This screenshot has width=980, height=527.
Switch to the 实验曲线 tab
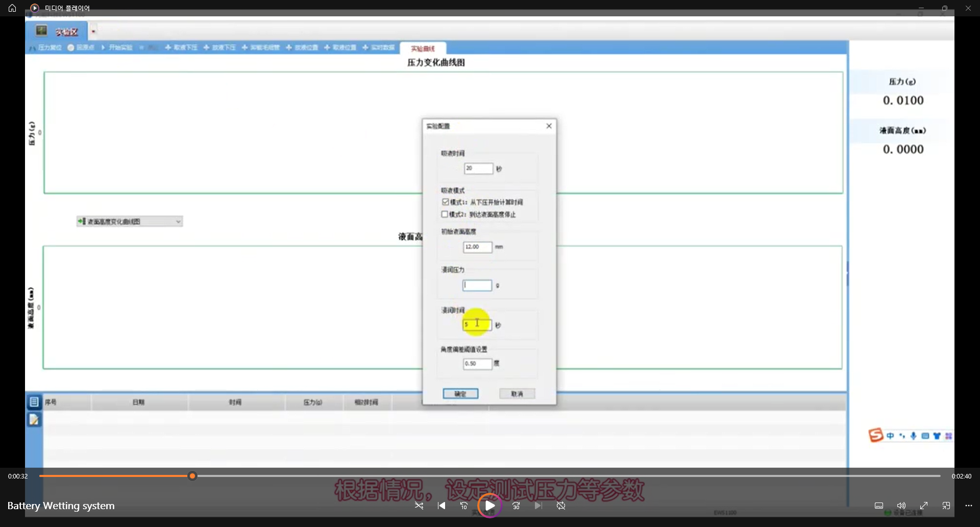423,49
